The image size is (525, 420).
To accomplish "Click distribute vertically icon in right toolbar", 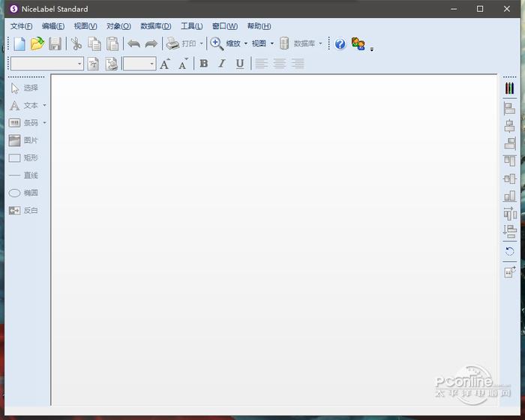I will [509, 231].
